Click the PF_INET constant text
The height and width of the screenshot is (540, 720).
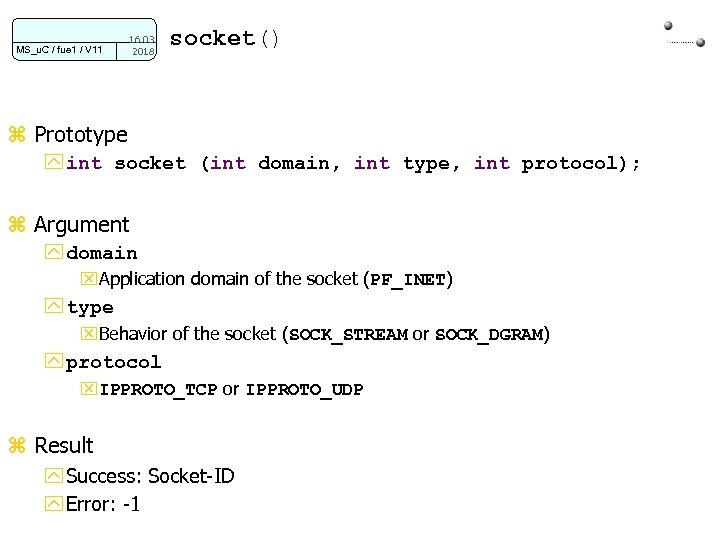pos(408,280)
